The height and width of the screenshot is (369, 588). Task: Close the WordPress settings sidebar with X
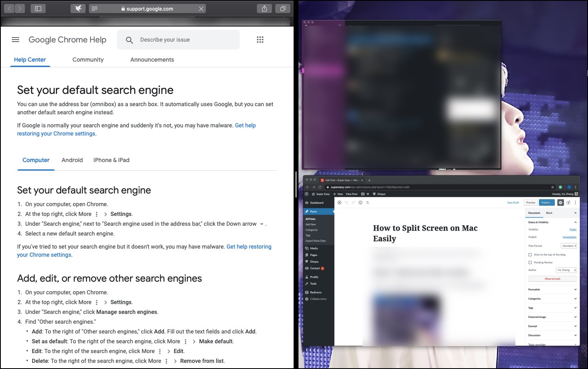(575, 213)
